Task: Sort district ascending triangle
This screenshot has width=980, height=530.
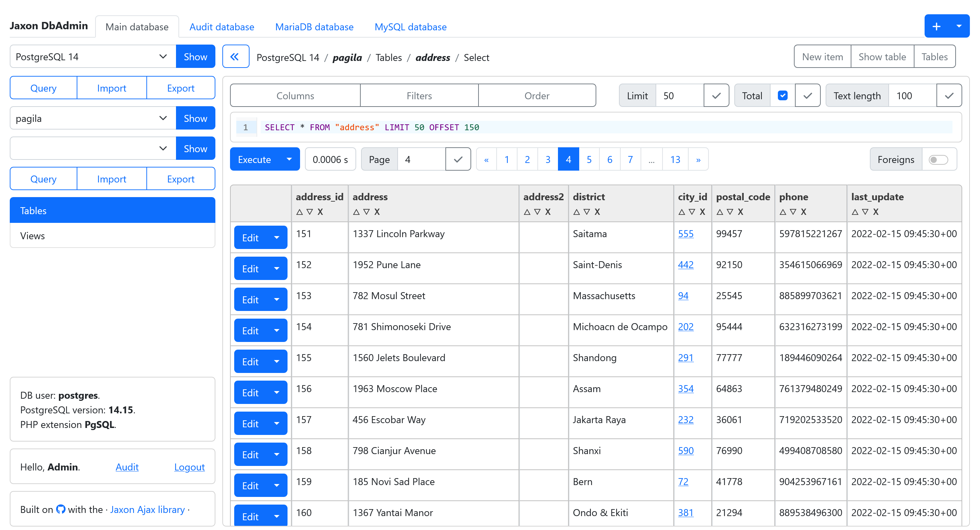Action: pyautogui.click(x=576, y=212)
